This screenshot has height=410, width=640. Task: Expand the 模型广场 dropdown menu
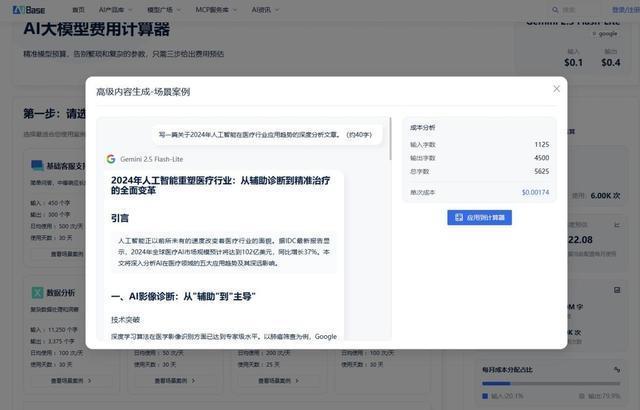164,10
